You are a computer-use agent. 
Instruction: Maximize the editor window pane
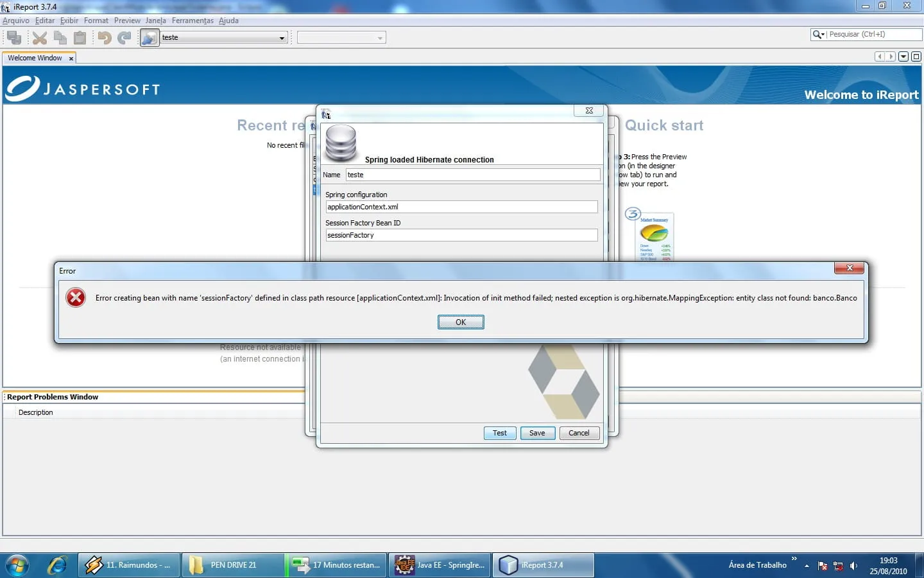point(916,57)
